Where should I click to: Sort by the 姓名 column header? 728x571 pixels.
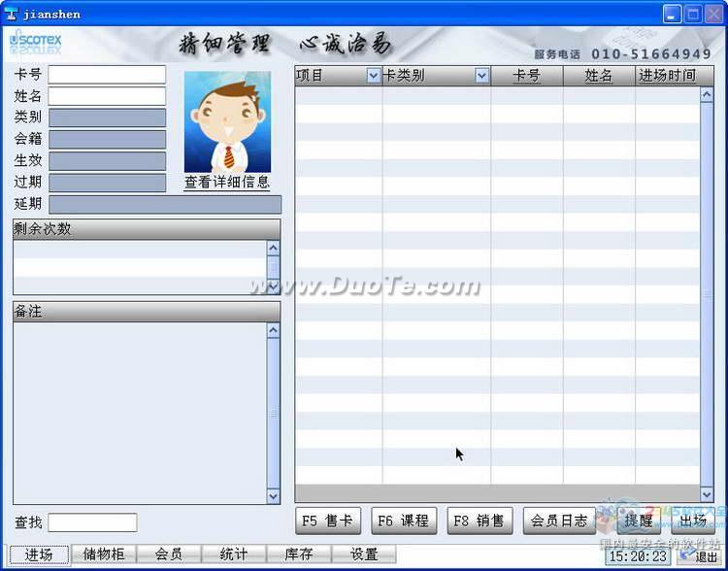pyautogui.click(x=599, y=76)
